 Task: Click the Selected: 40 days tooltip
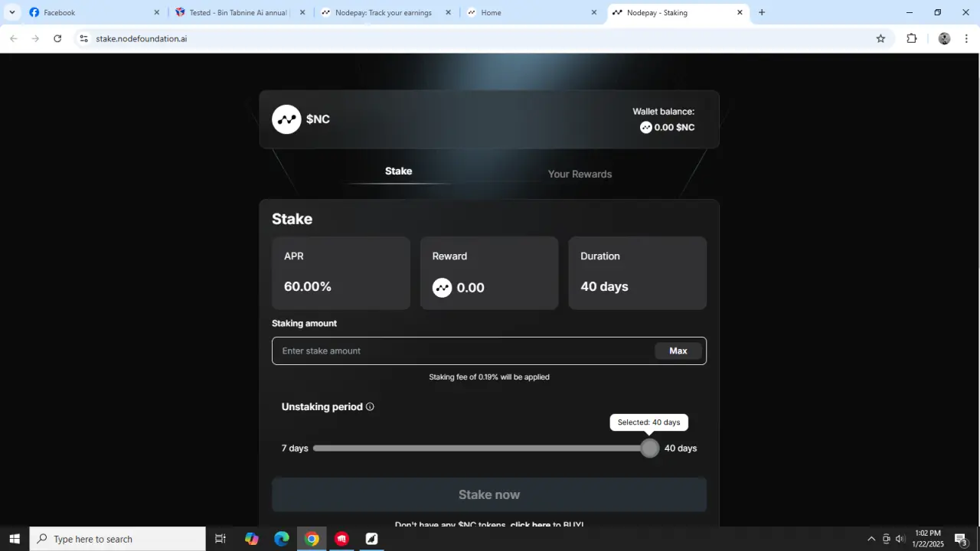click(x=649, y=422)
